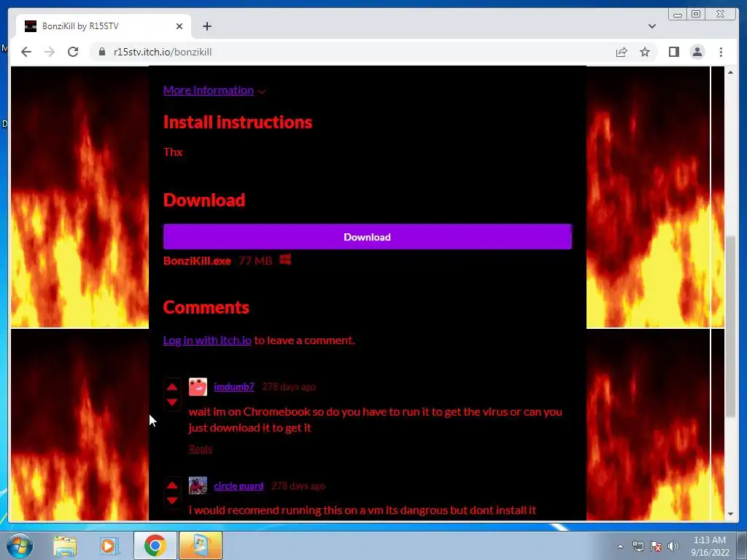Select the BonziKill by R15STV tab
This screenshot has height=560, width=747.
102,26
